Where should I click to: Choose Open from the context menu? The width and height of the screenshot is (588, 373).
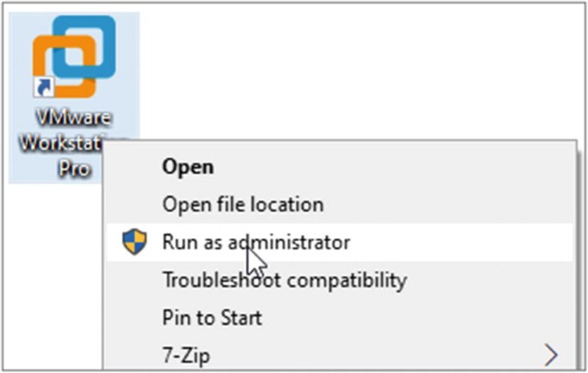click(188, 166)
